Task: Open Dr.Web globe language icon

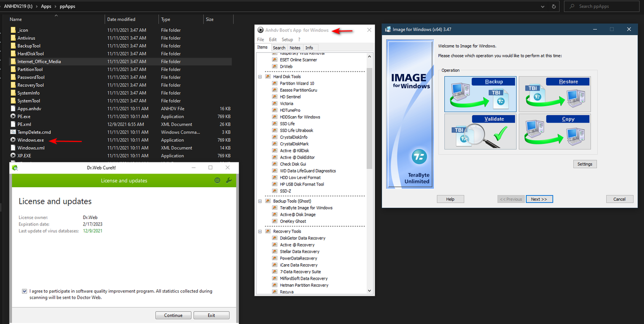Action: pyautogui.click(x=217, y=180)
